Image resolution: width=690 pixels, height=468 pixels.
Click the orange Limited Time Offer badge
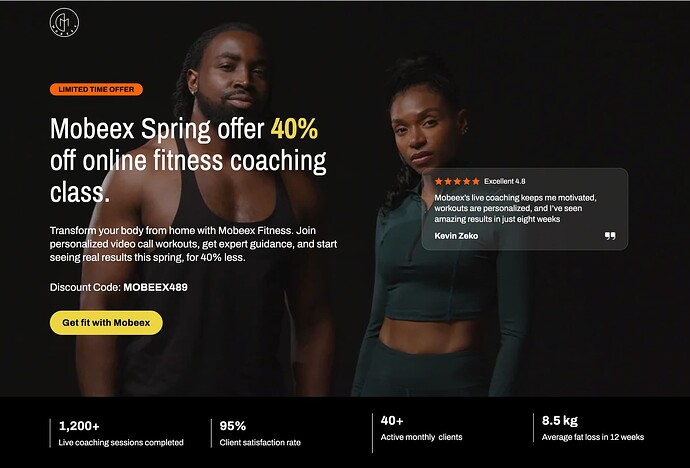[x=96, y=89]
